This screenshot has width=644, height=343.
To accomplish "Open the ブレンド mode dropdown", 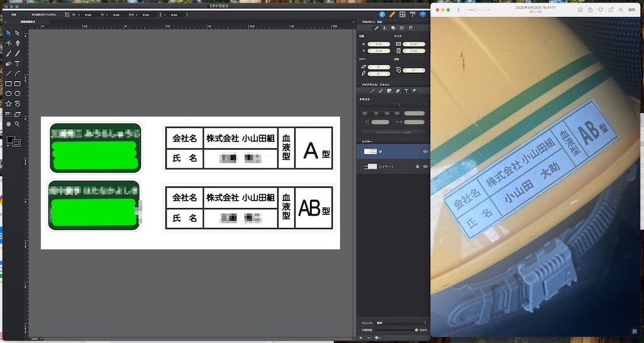I will (401, 323).
